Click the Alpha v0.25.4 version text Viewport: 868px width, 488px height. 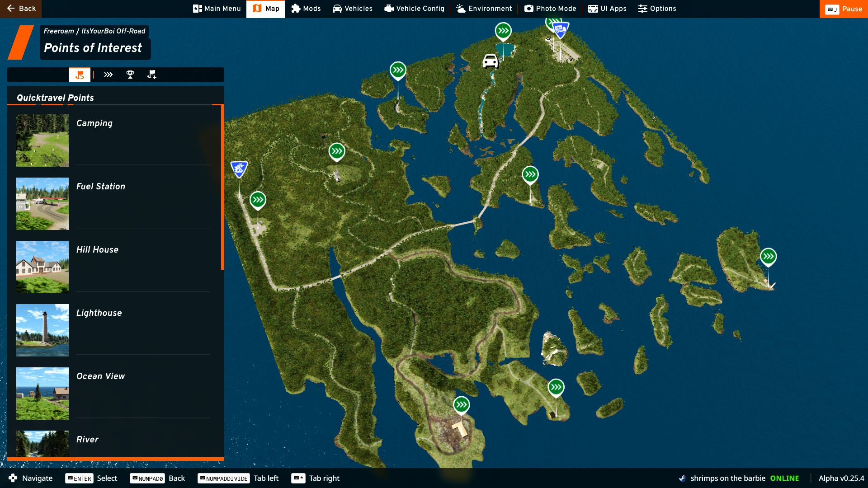click(841, 478)
